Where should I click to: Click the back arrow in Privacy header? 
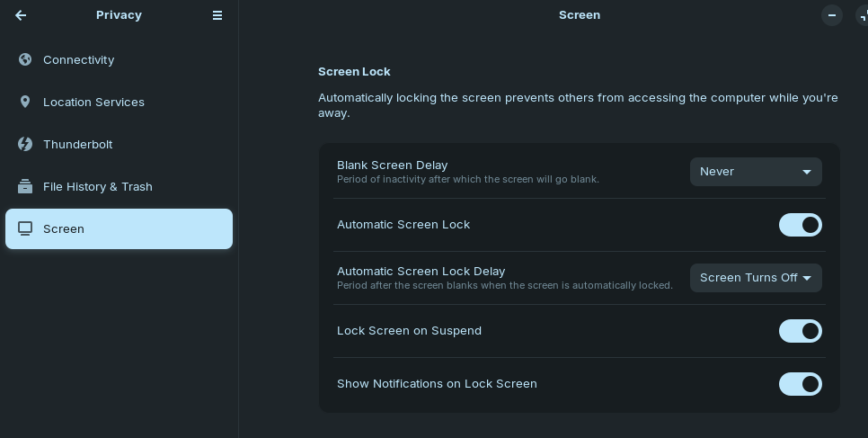[x=21, y=15]
